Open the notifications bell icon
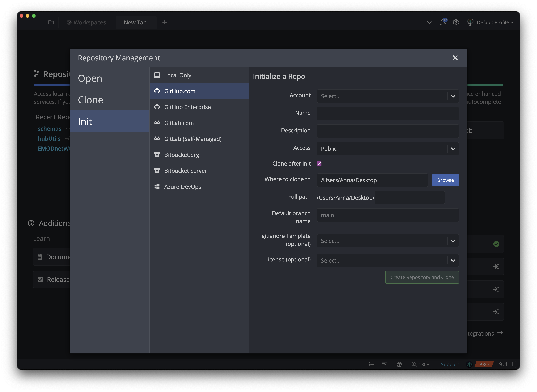The width and height of the screenshot is (537, 392). tap(443, 22)
